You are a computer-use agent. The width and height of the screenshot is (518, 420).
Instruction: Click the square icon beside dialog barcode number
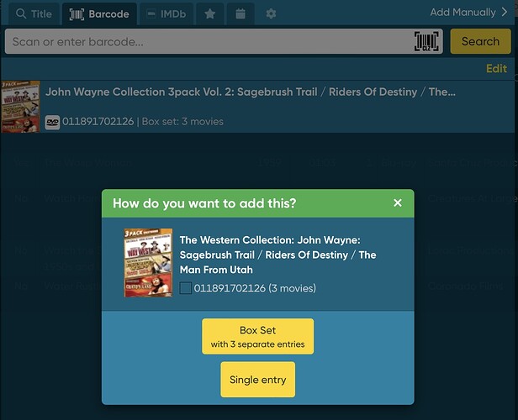(185, 288)
